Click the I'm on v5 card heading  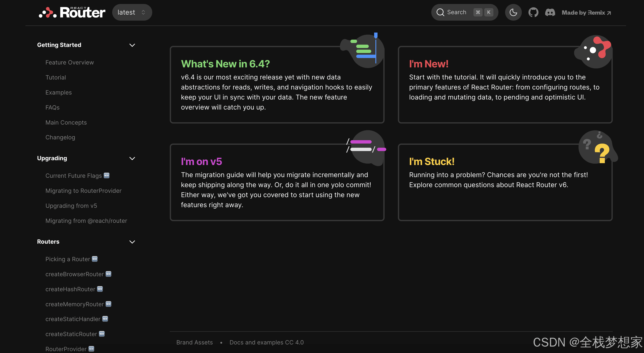click(201, 161)
